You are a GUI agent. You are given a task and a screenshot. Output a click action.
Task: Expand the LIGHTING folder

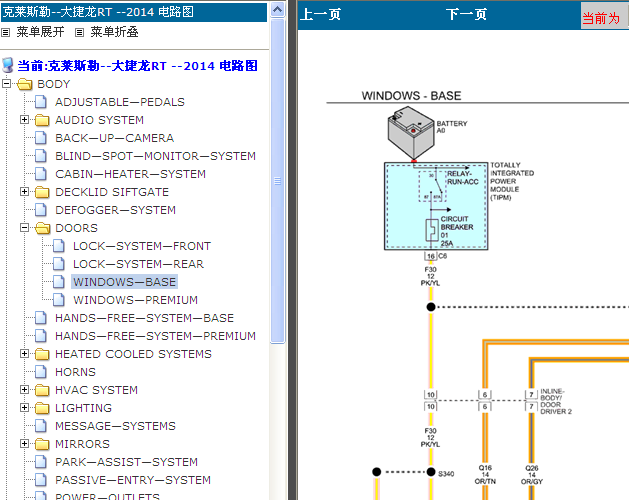point(24,408)
